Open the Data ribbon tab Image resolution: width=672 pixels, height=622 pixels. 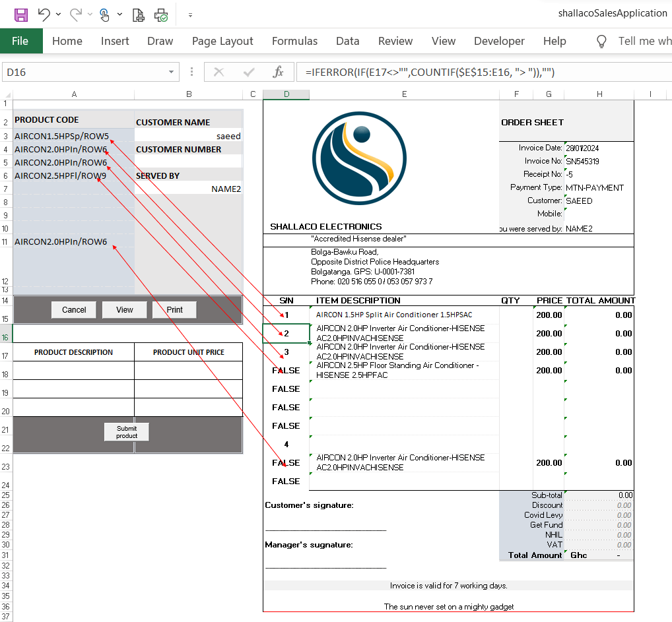[x=348, y=41]
